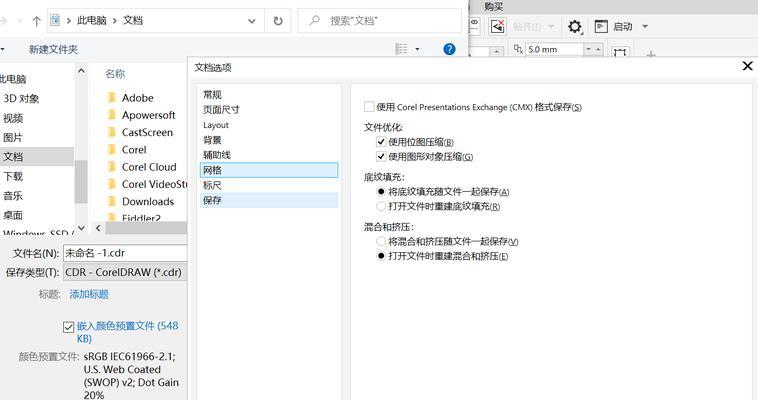This screenshot has height=400, width=758.
Task: Uncheck 使用位图压缩 checkbox
Action: 381,142
